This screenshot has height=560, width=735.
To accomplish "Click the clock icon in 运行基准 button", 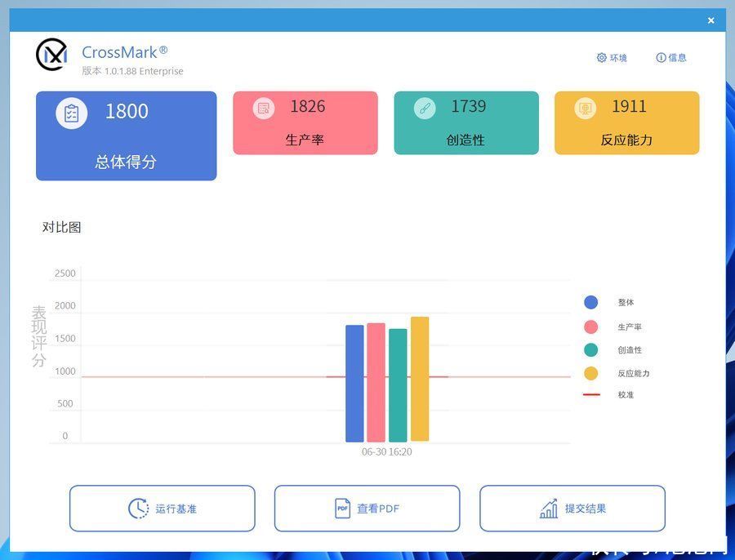I will coord(138,509).
